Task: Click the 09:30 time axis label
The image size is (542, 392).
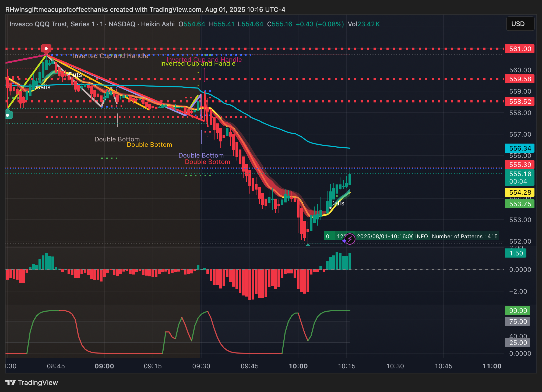Action: (x=201, y=366)
